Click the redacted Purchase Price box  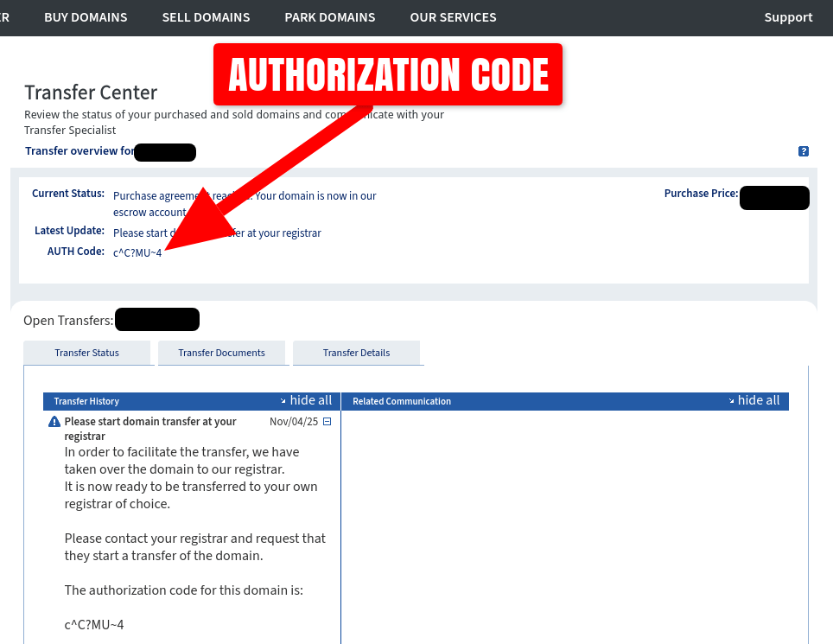774,198
